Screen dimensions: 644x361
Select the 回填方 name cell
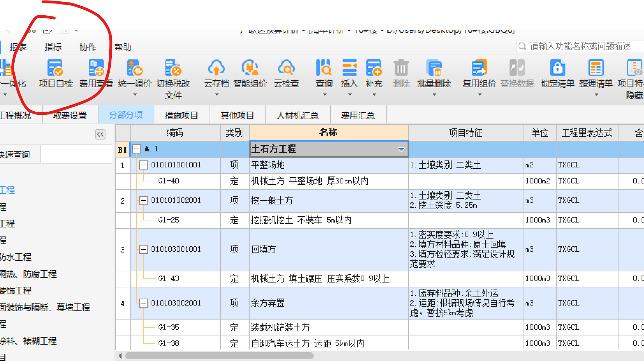tap(329, 249)
